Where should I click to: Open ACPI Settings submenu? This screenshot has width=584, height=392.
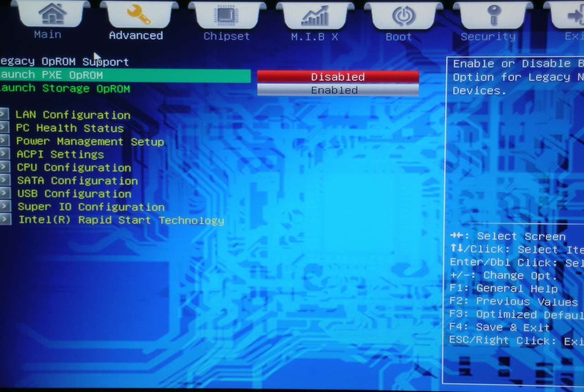click(60, 154)
